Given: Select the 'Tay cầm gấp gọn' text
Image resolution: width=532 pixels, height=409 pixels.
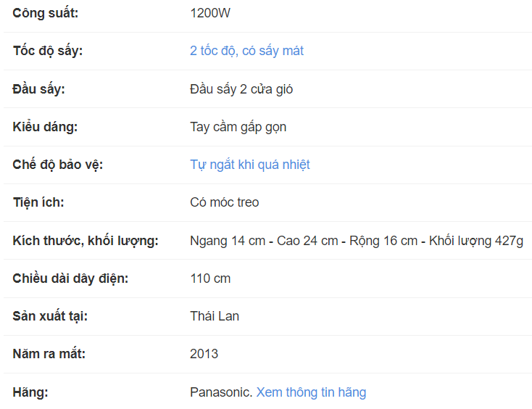Looking at the screenshot, I should click(x=238, y=127).
